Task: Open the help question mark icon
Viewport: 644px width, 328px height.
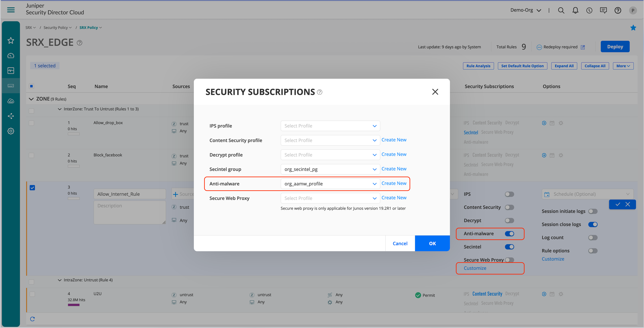Action: (x=618, y=10)
